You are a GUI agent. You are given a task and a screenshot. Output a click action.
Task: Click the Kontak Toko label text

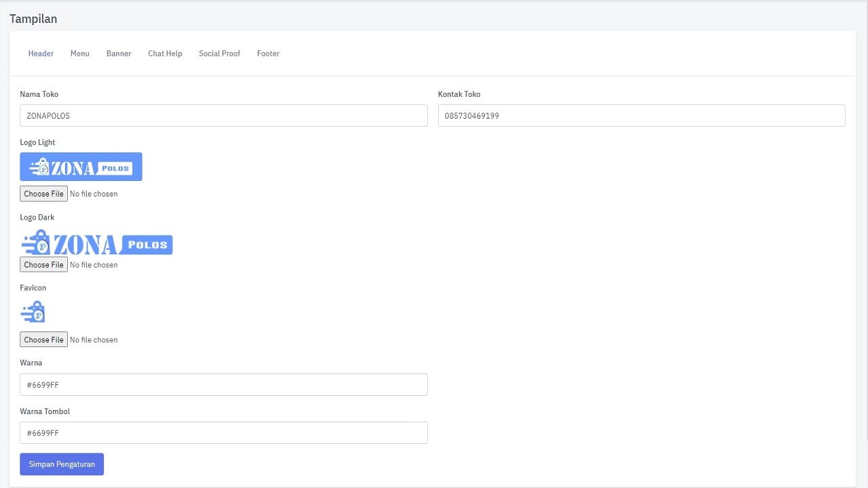[x=459, y=94]
